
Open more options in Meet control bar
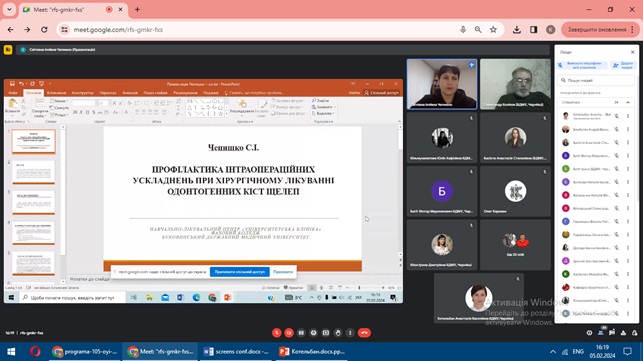point(350,333)
